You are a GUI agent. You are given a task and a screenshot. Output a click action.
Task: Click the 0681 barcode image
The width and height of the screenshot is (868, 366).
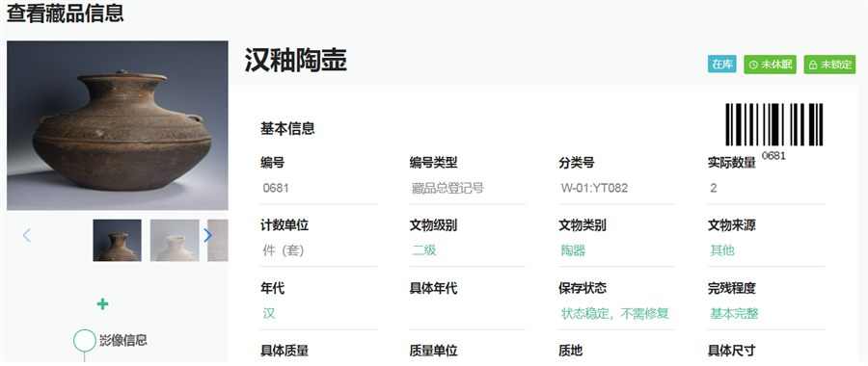point(773,124)
